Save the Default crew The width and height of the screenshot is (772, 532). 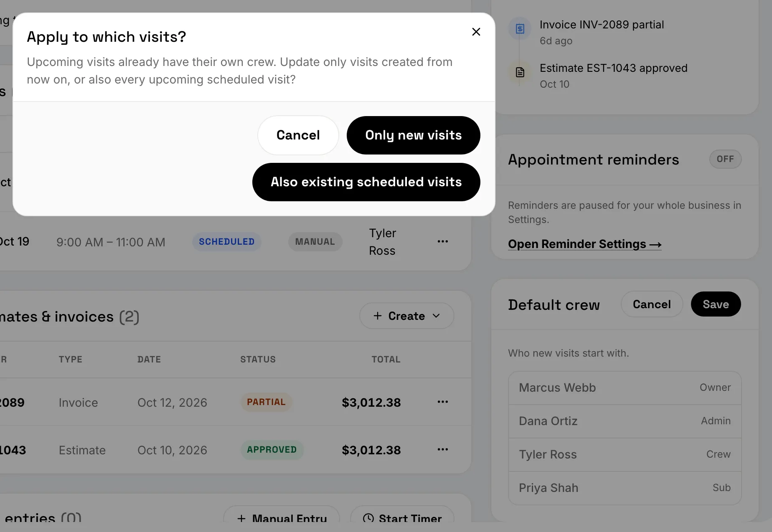[716, 304]
